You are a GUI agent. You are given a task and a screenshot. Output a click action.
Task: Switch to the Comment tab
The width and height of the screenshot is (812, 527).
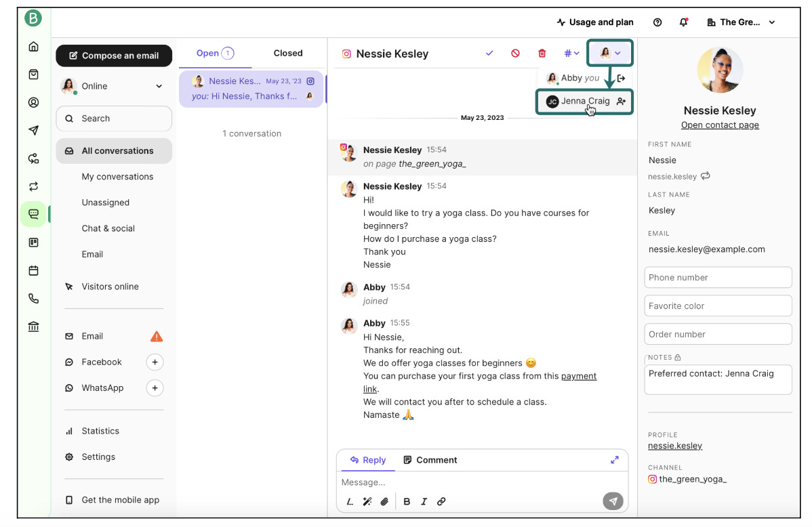[430, 460]
